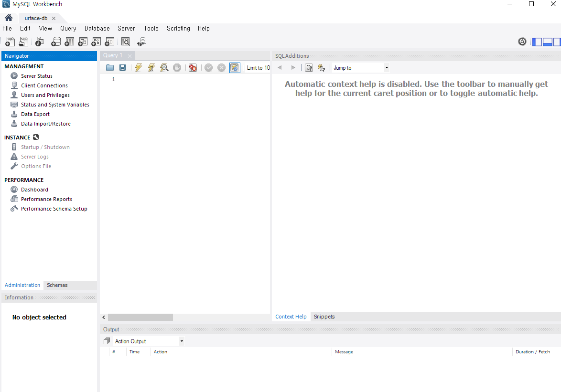Search table data toolbar icon
Screen dimensions: 561x392
[x=126, y=42]
